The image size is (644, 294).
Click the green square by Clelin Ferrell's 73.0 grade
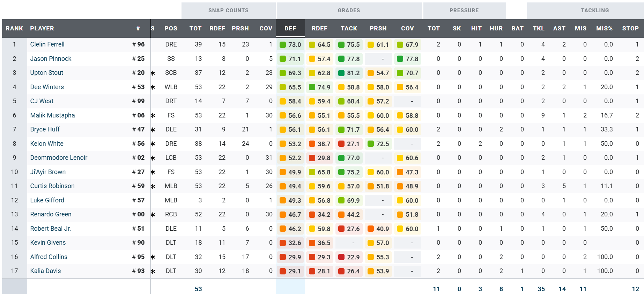tap(283, 45)
